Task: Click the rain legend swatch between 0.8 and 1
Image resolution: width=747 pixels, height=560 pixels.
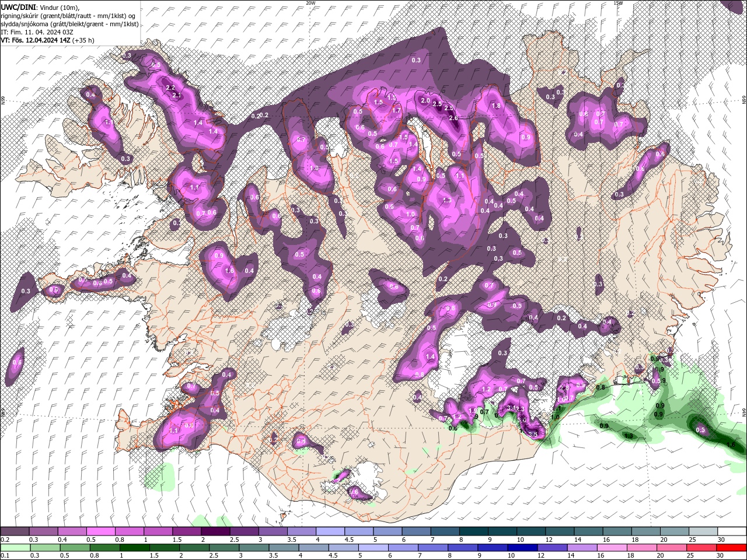Action: 104,548
